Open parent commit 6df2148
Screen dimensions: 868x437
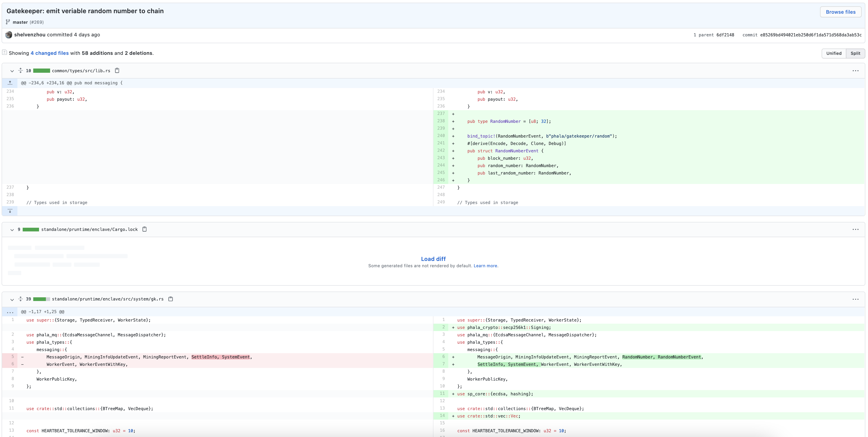[725, 35]
